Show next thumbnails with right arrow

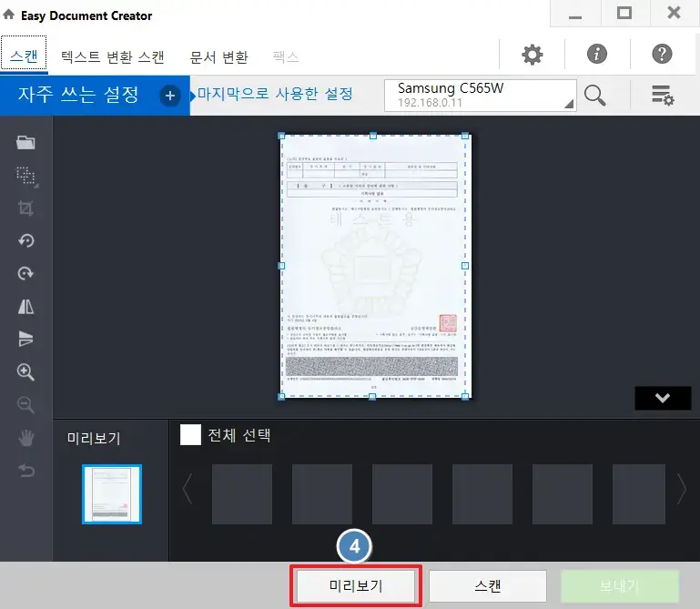681,489
